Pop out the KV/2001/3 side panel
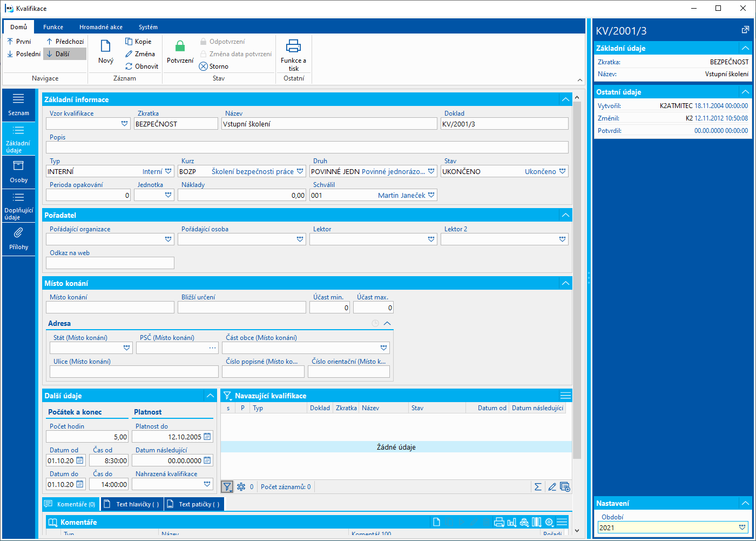756x541 pixels. click(x=745, y=30)
